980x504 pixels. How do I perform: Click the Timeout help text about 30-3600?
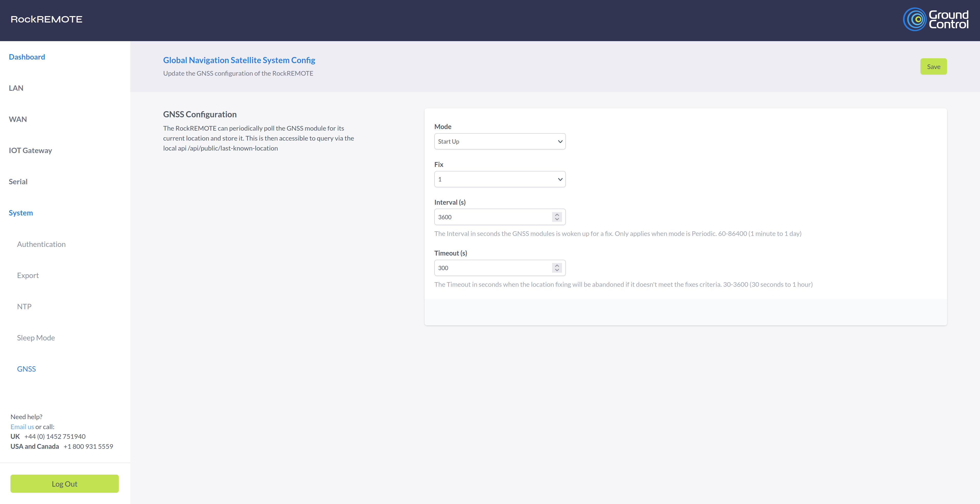[624, 284]
